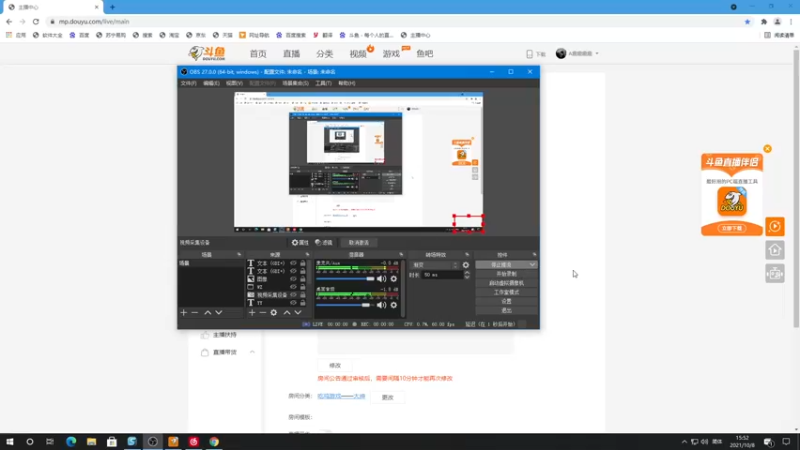Go to 首页 on Douyu navigation
The image size is (800, 450).
click(x=258, y=54)
